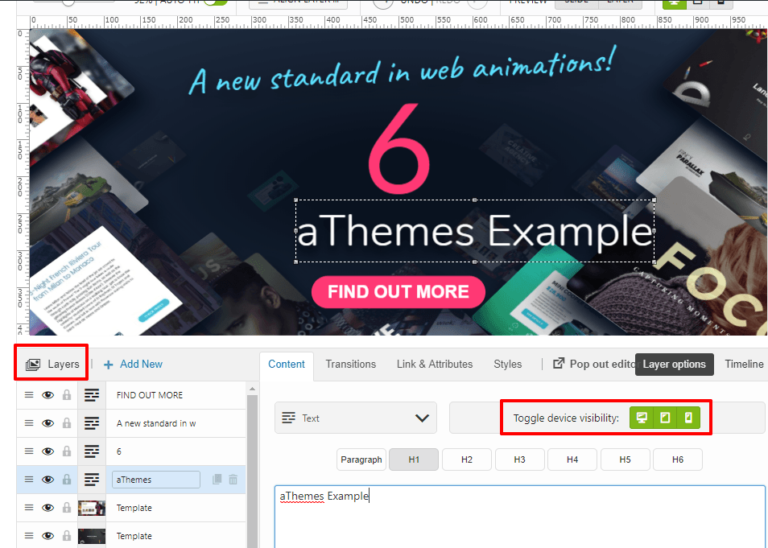The image size is (768, 548).
Task: Toggle tablet device visibility
Action: click(x=665, y=418)
